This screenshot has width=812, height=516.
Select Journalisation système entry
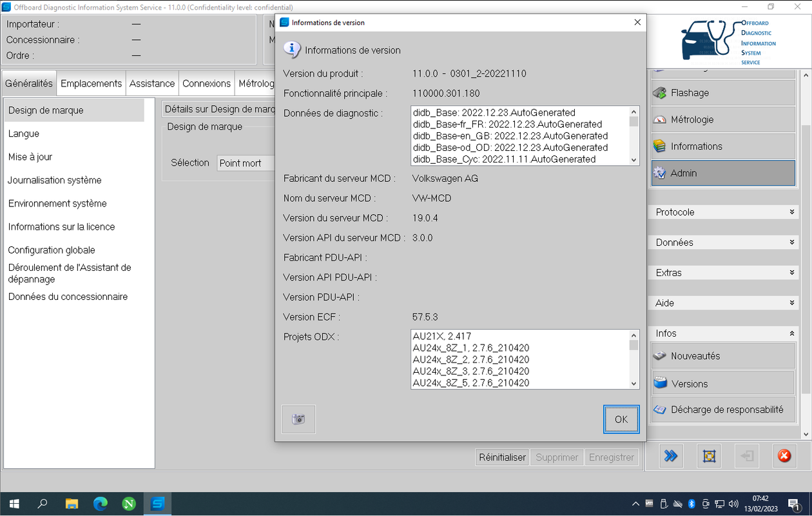(74, 180)
